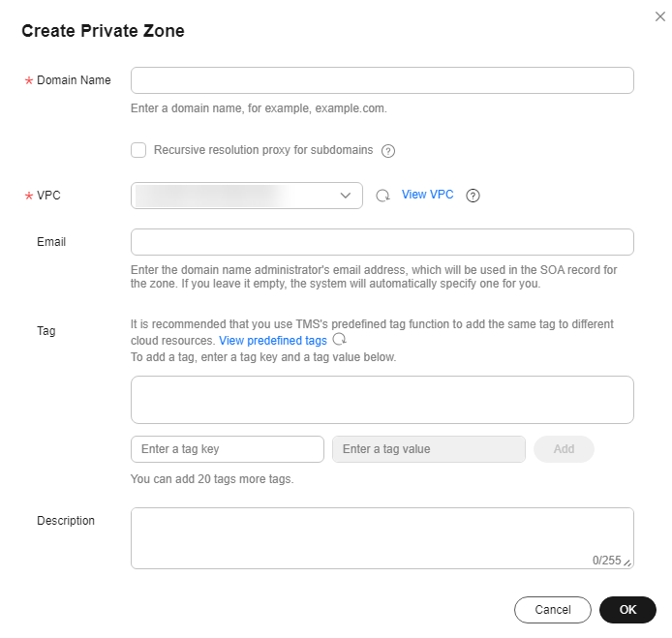This screenshot has height=638, width=672.
Task: Enable recursive resolution proxy for subdomains
Action: click(x=138, y=150)
